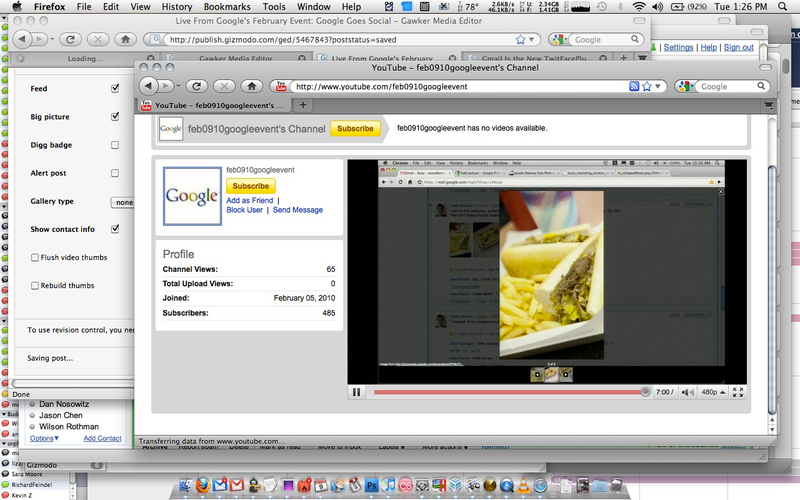Open a new tab in the YouTube window
Screen dimensions: 800x500
(303, 105)
